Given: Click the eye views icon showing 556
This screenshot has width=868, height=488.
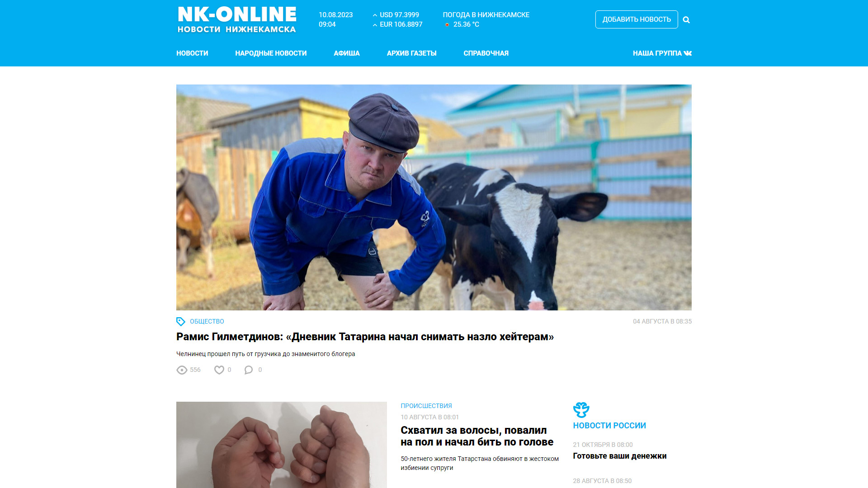Looking at the screenshot, I should click(x=182, y=370).
